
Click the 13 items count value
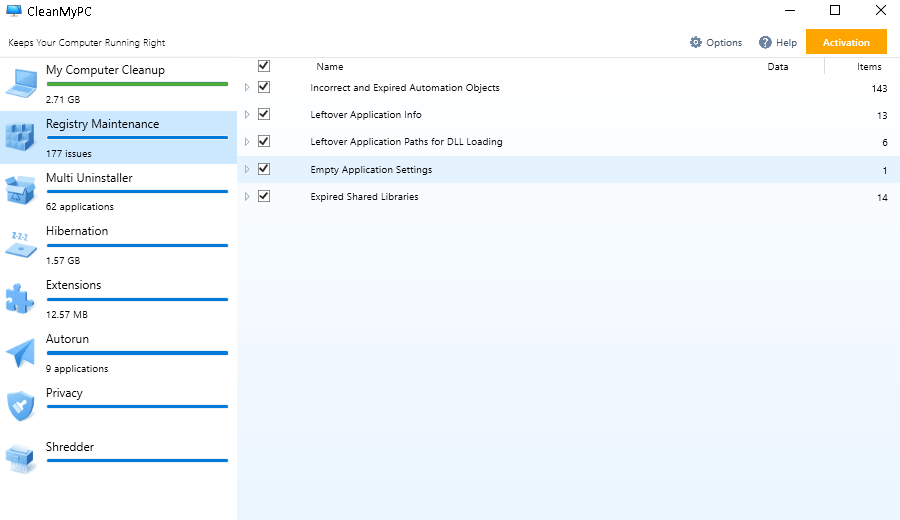(x=882, y=115)
